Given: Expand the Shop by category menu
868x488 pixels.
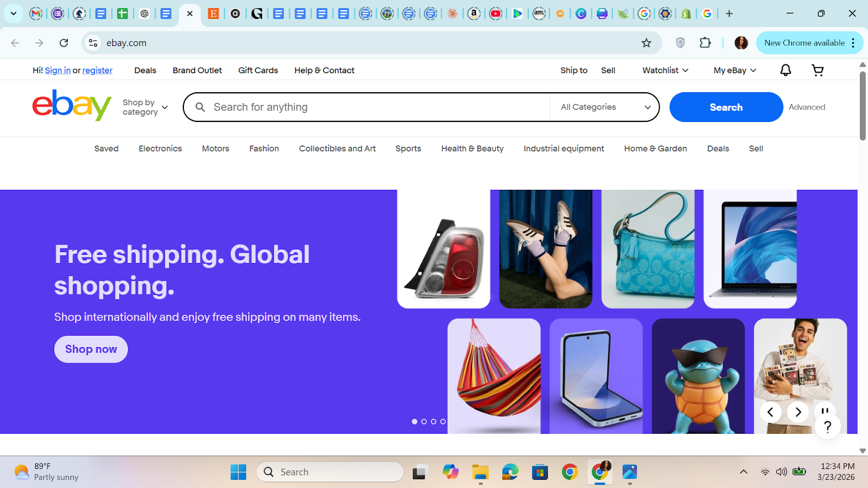Looking at the screenshot, I should (145, 107).
